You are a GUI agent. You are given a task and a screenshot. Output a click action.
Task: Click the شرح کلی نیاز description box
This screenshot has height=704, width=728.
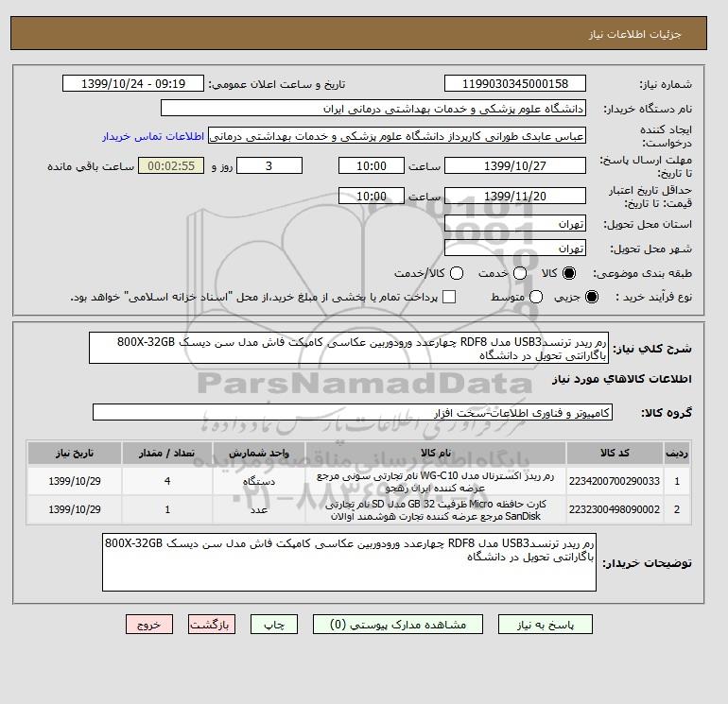(349, 348)
